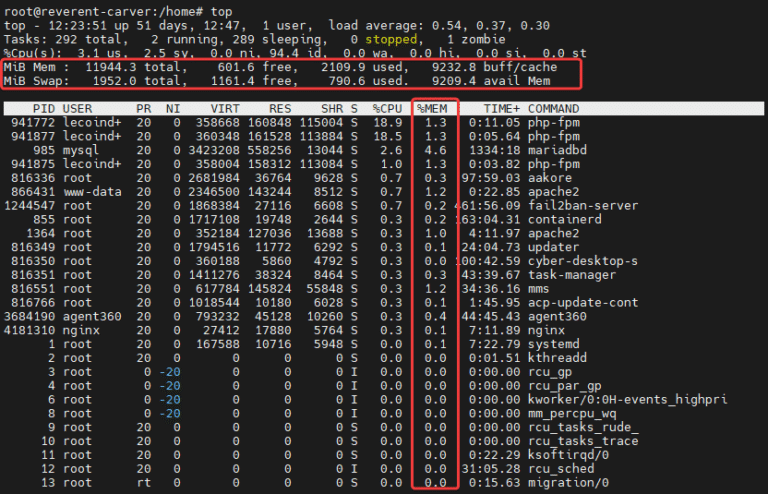Click the 3423208 VIRT value
Image resolution: width=768 pixels, height=494 pixels.
[x=214, y=150]
